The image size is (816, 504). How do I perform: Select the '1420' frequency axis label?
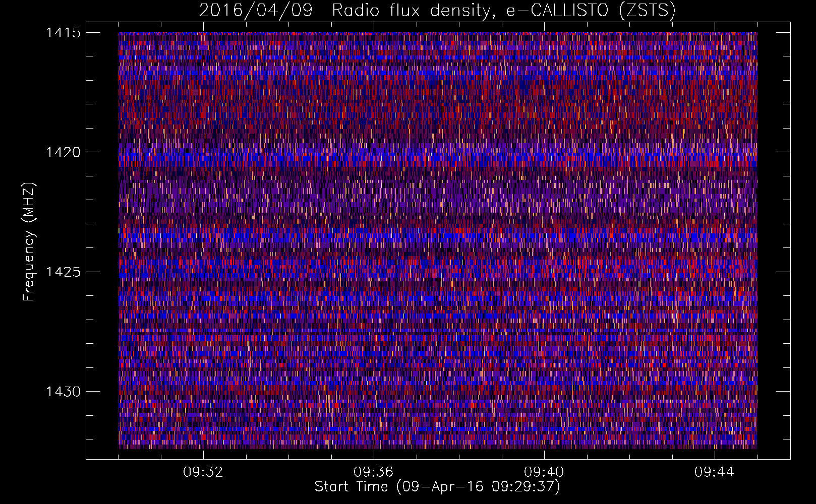click(63, 152)
